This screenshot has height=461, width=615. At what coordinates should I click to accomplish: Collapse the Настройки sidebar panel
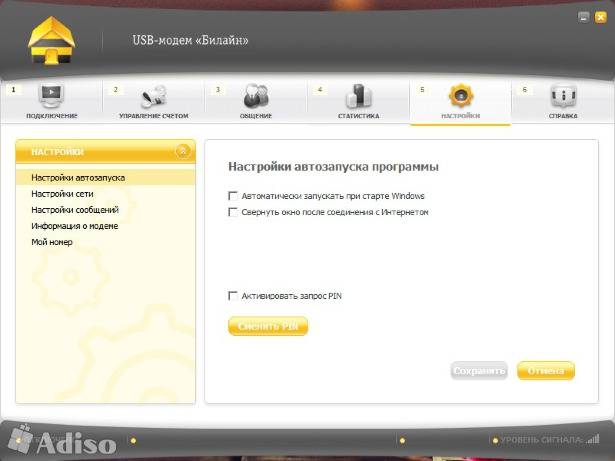(x=182, y=151)
